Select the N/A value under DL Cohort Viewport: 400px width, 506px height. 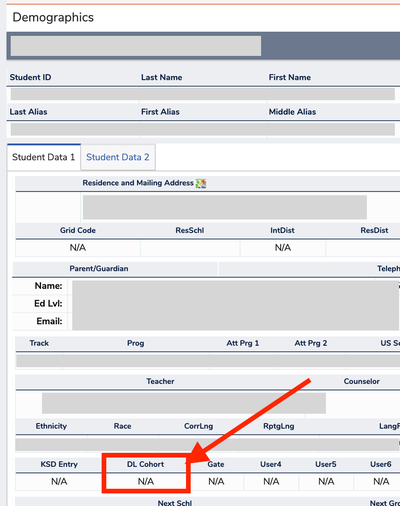(x=146, y=482)
